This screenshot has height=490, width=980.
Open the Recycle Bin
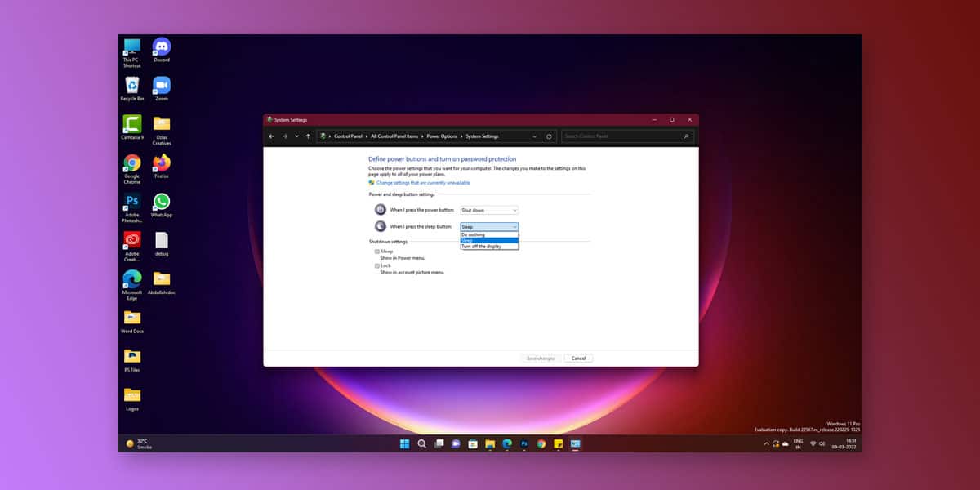coord(131,88)
